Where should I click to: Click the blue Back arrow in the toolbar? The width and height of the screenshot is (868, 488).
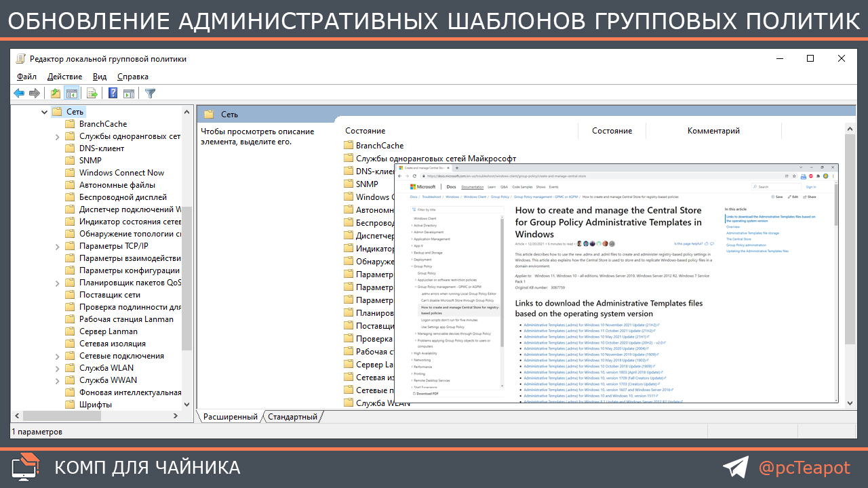pyautogui.click(x=19, y=94)
